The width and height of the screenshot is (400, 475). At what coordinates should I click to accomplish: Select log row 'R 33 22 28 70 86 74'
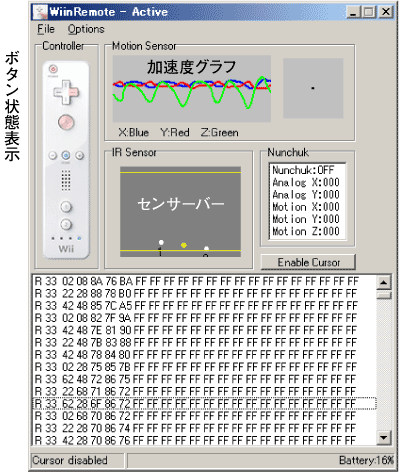click(x=204, y=428)
